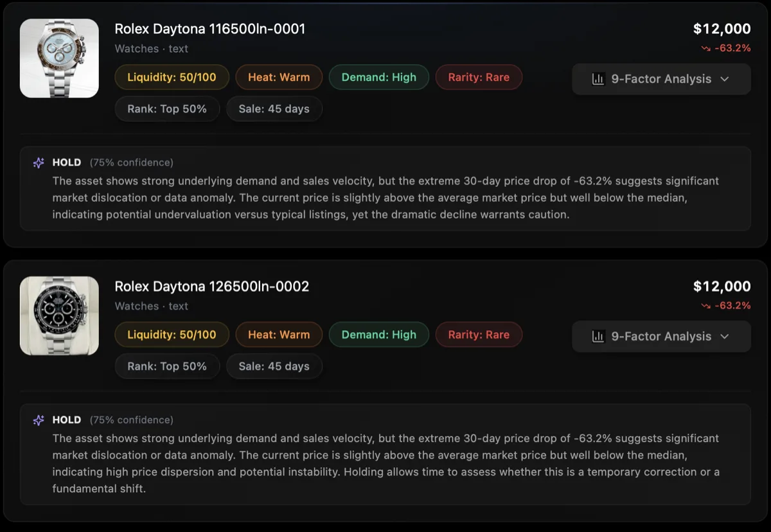
Task: Click the $12,000 price of Daytona 126500ln-0002
Action: click(722, 287)
